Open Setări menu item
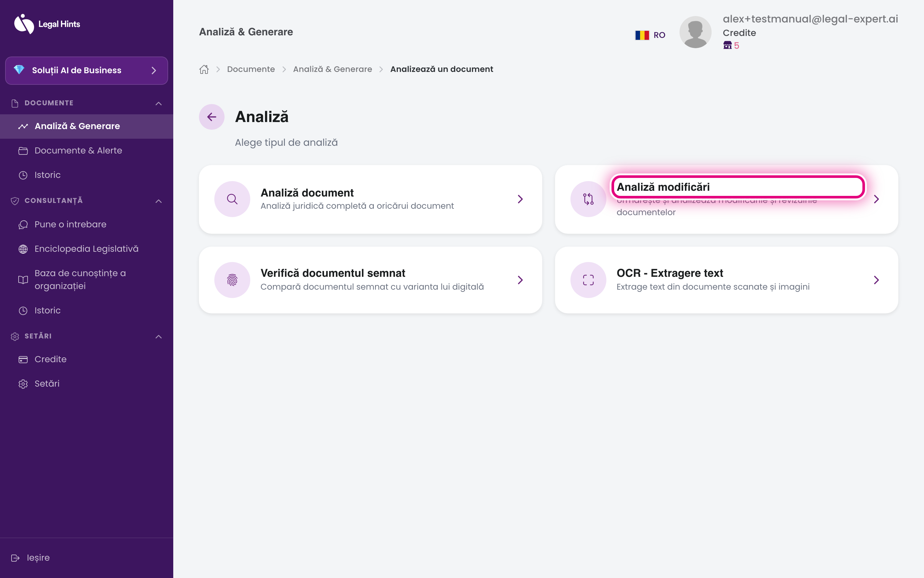The image size is (924, 578). (87, 384)
